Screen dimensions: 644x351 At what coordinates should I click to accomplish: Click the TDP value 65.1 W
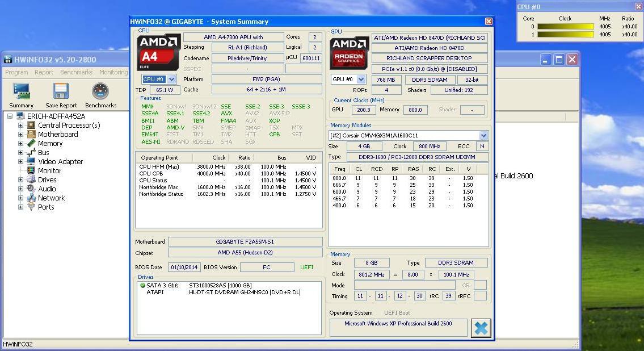[x=165, y=90]
